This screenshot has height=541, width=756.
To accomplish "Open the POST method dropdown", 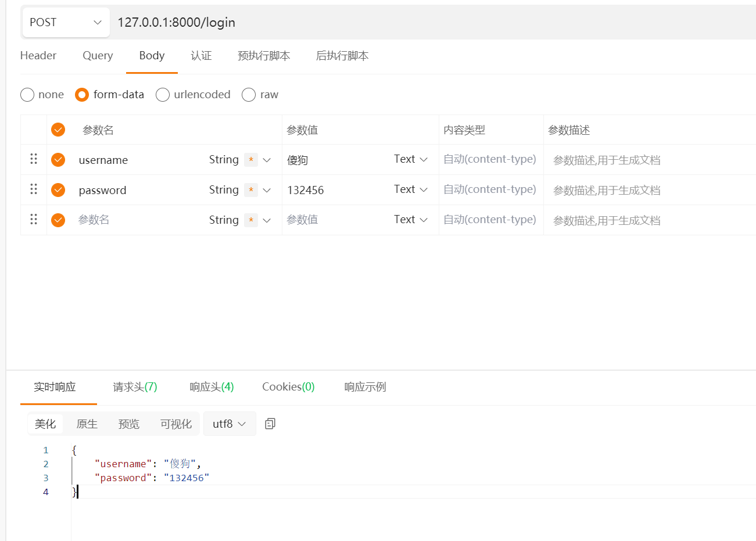I will pos(66,22).
